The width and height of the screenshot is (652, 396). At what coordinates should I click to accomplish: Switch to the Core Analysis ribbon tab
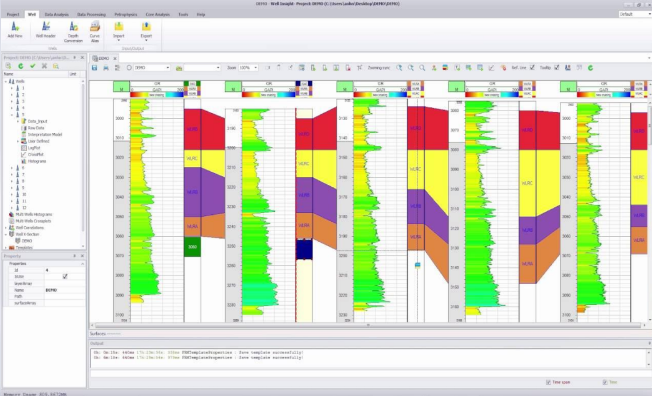coord(158,14)
